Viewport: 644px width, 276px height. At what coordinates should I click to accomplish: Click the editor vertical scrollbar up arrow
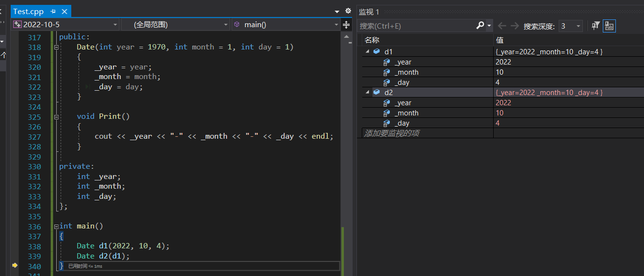[x=346, y=36]
